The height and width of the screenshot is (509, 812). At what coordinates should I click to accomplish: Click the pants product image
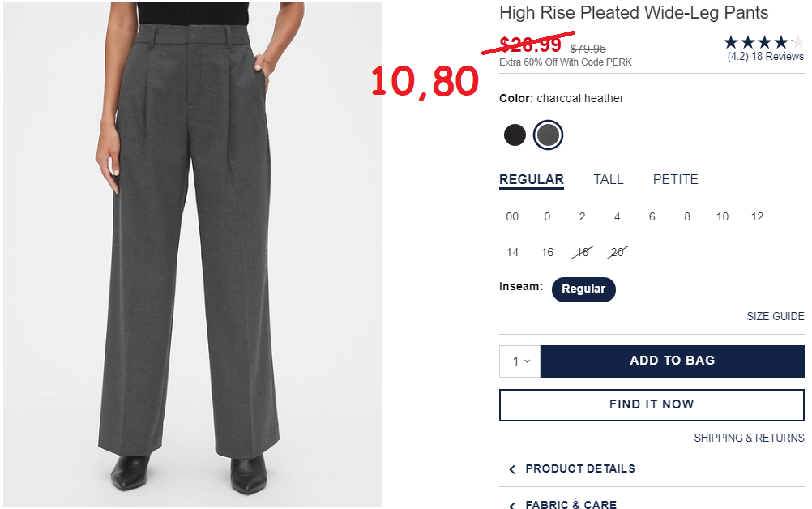click(193, 254)
